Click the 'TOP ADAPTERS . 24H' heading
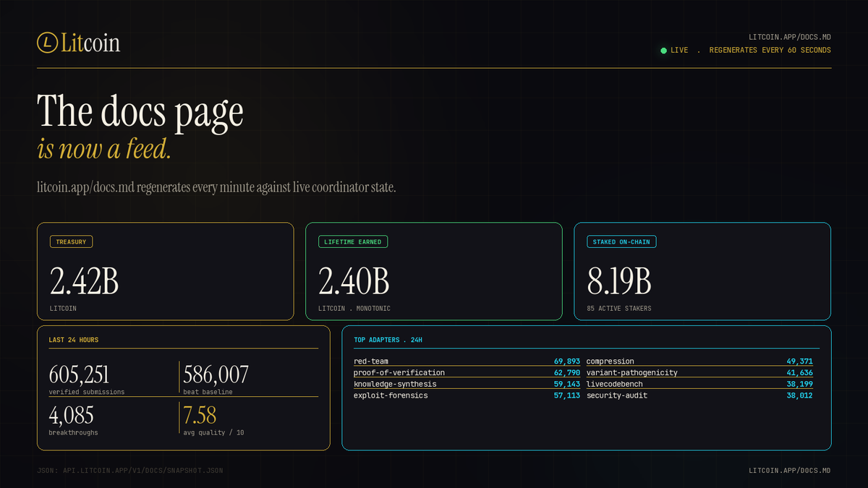 coord(388,340)
